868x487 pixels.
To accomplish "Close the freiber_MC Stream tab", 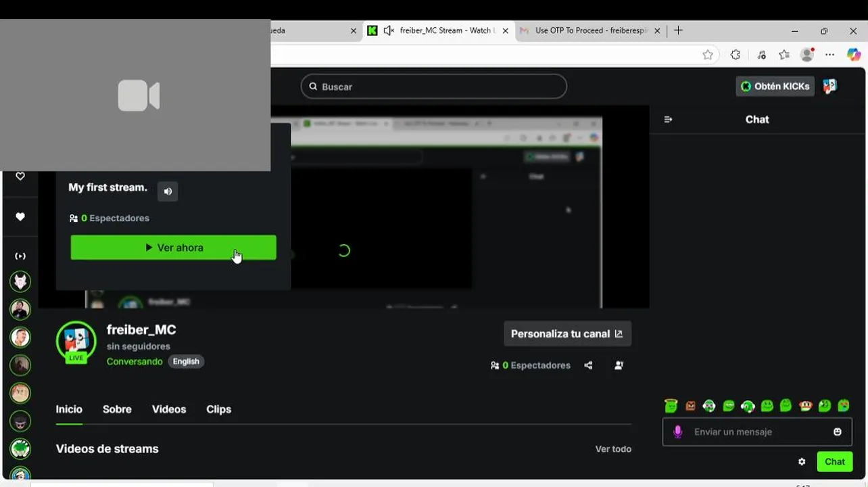I will (x=505, y=30).
